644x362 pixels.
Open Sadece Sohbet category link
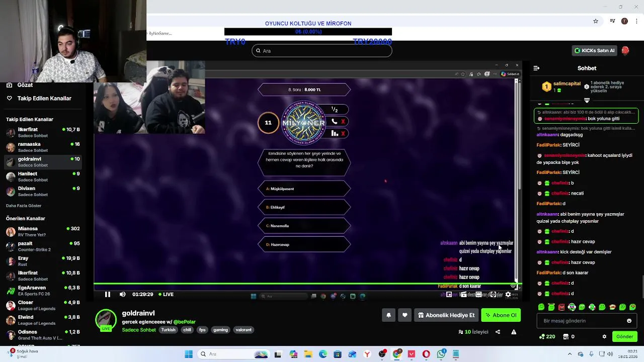point(138,330)
